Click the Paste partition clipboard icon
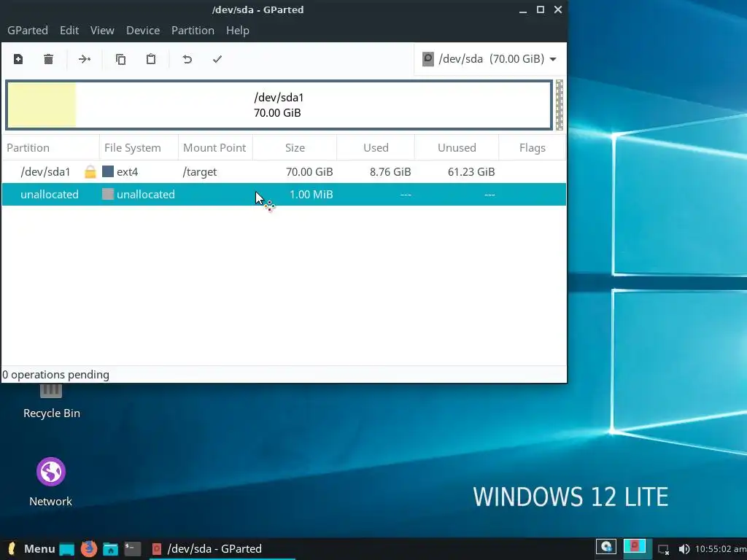Viewport: 747px width, 560px height. coord(151,59)
